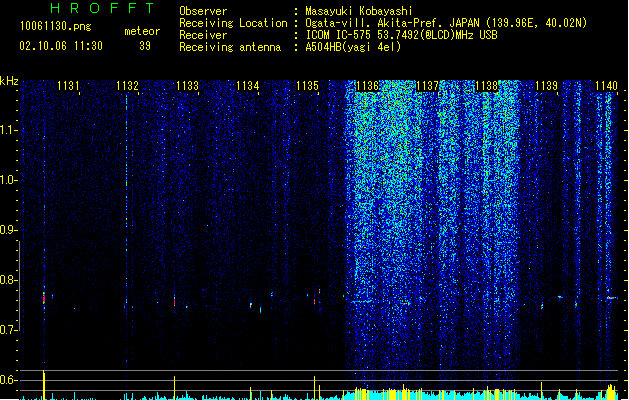629x400 pixels.
Task: Click receiver value ICOM IC-575 text
Action: pos(401,35)
